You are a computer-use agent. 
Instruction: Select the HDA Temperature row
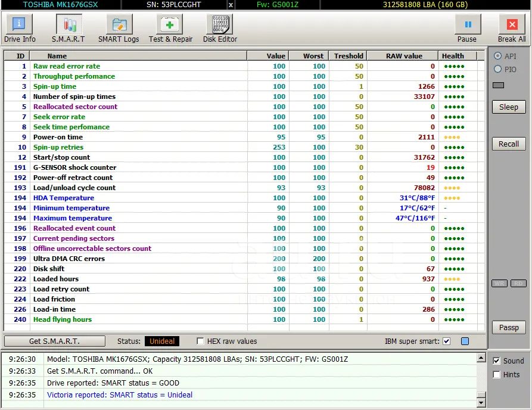click(244, 198)
